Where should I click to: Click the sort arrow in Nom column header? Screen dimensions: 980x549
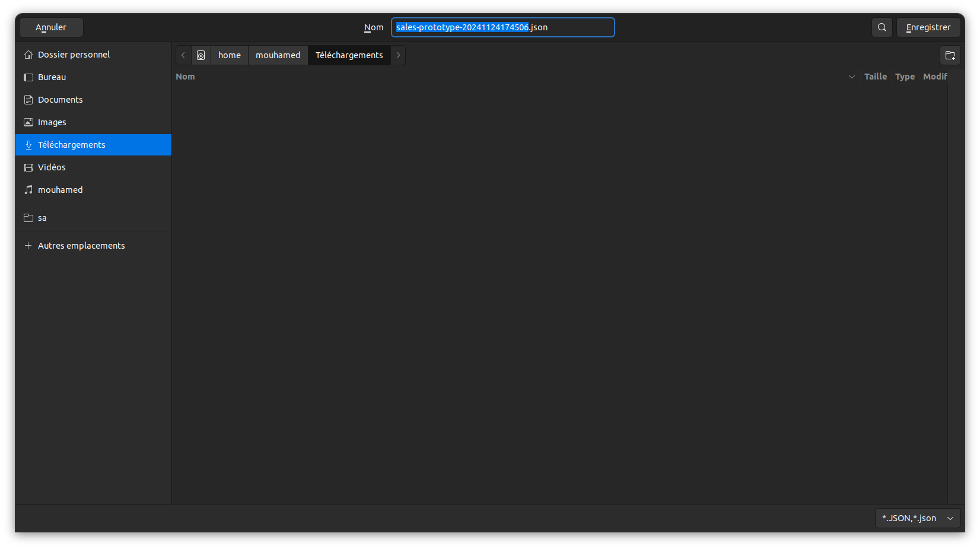(x=851, y=77)
